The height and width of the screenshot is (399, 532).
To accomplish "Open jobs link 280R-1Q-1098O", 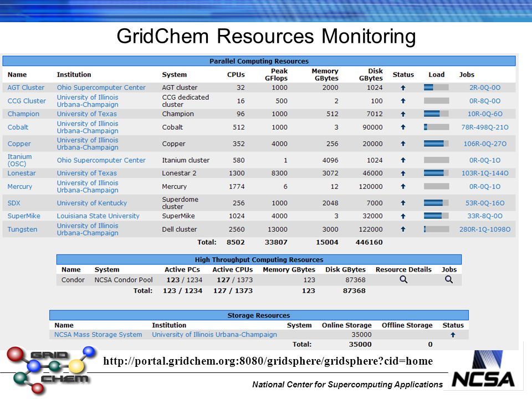I will [485, 229].
